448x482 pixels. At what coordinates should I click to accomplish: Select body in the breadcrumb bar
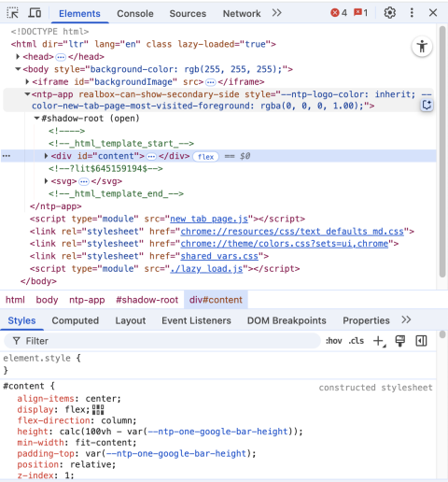point(47,300)
